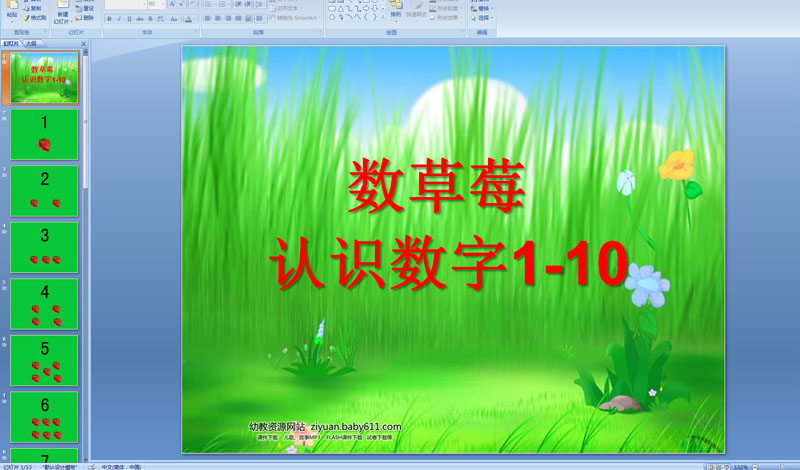The height and width of the screenshot is (470, 800).
Task: Close the slide thumbnail pane
Action: click(x=84, y=44)
